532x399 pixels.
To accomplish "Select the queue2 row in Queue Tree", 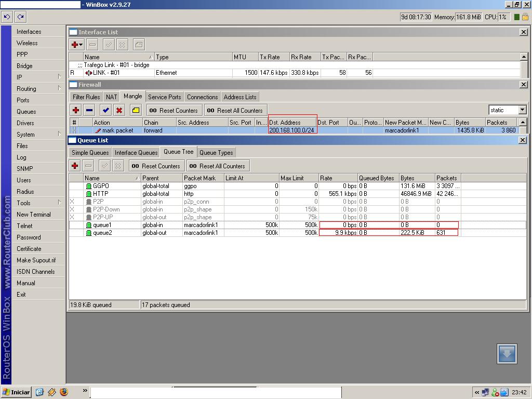I will coord(102,233).
